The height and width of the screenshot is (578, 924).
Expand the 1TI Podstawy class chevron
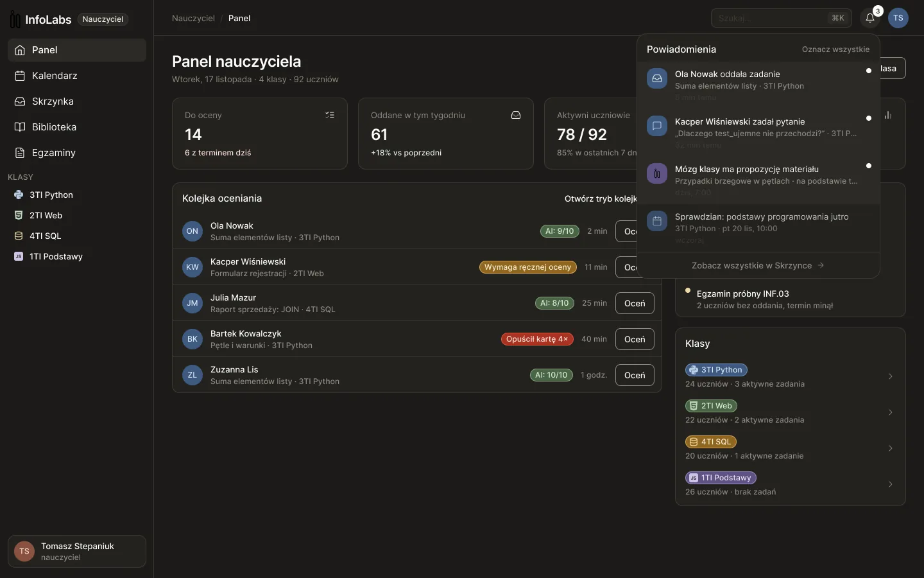click(891, 484)
